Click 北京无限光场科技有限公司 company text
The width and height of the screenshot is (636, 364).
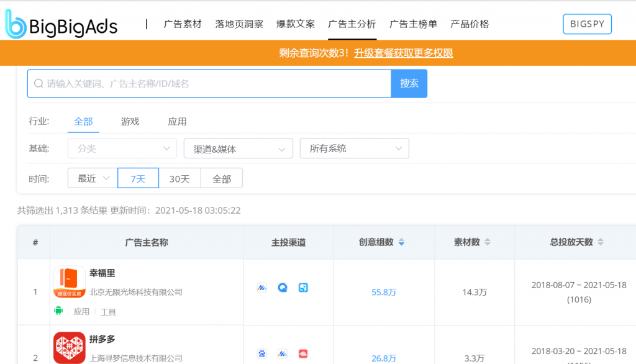(136, 292)
